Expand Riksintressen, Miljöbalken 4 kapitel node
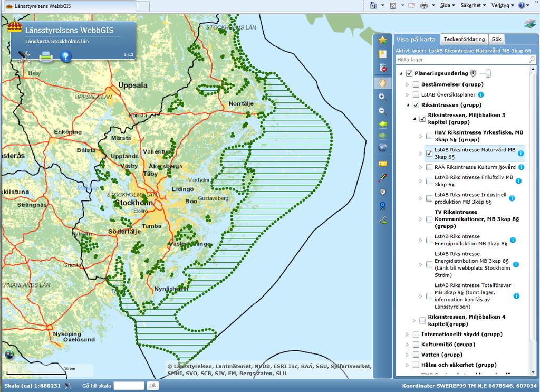 point(414,320)
